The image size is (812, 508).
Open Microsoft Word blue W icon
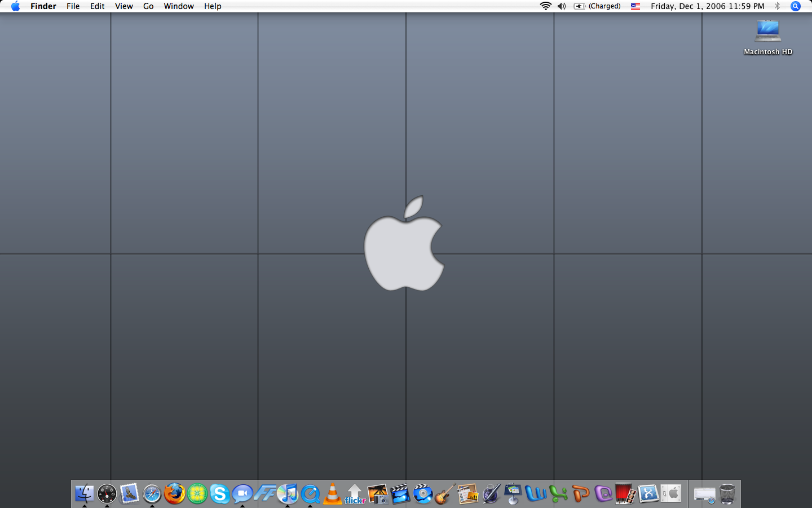[536, 494]
